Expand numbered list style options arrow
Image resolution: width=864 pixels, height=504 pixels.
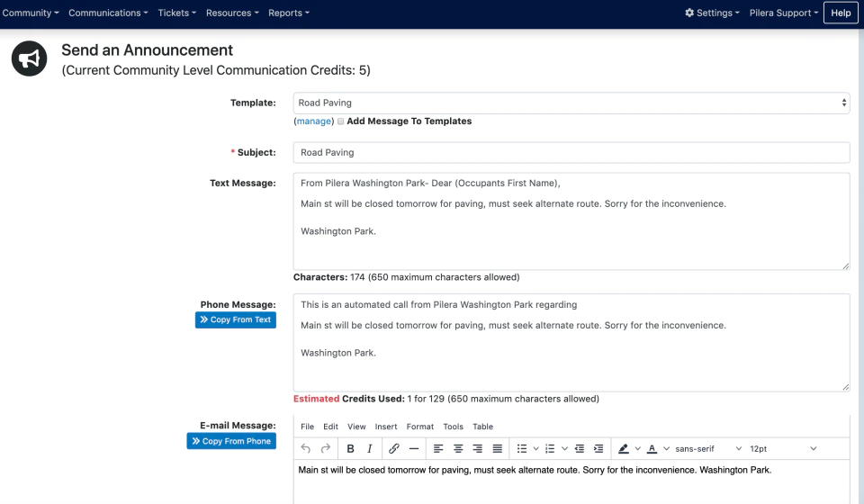(x=564, y=449)
